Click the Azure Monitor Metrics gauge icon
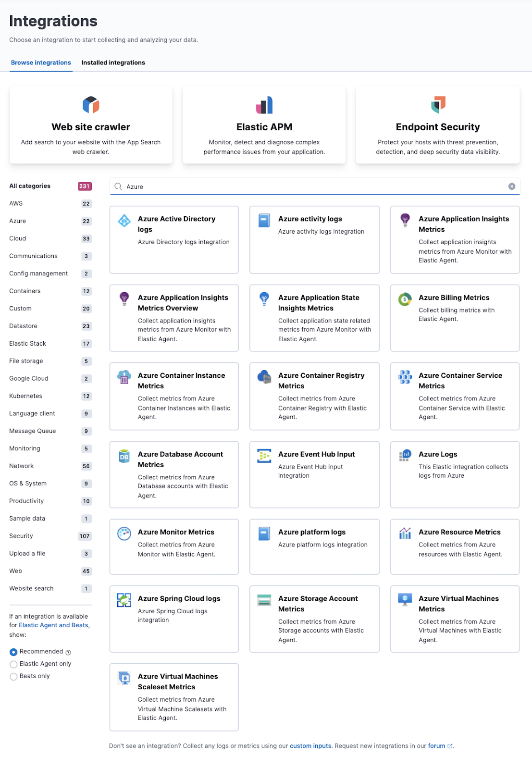The image size is (532, 769). tap(124, 533)
